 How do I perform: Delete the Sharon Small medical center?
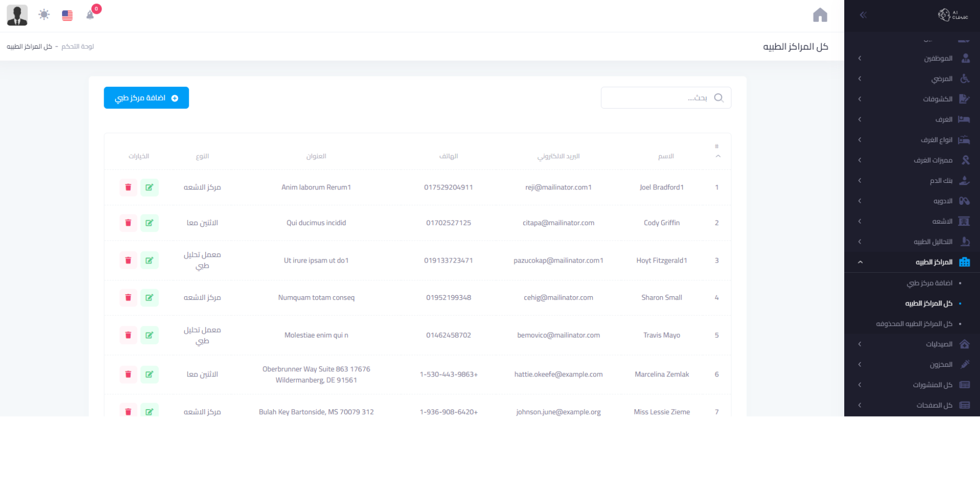128,298
